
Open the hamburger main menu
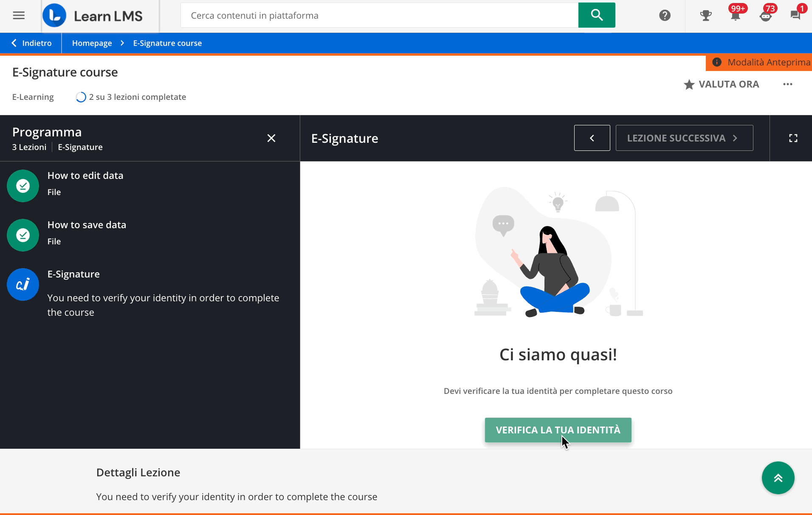[x=19, y=16]
